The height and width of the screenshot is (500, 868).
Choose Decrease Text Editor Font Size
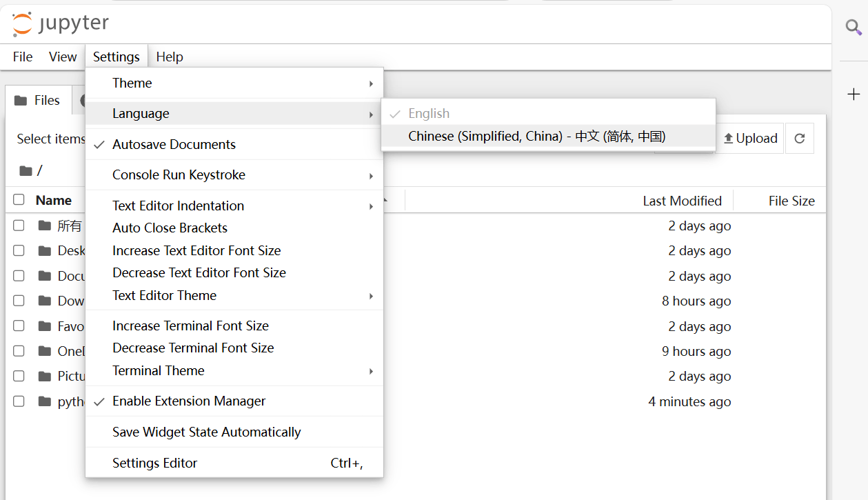(234, 272)
